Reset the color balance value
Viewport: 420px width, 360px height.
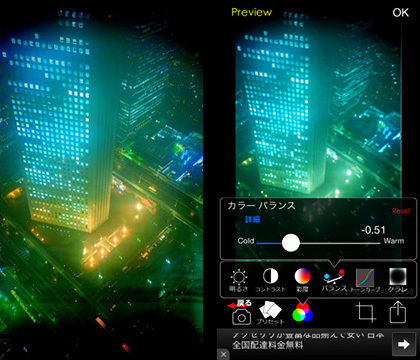click(x=401, y=211)
